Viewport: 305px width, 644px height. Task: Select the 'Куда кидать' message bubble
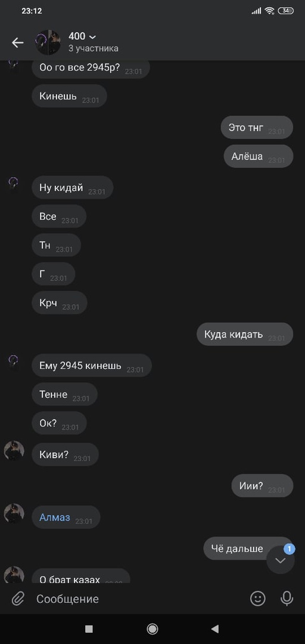(245, 335)
